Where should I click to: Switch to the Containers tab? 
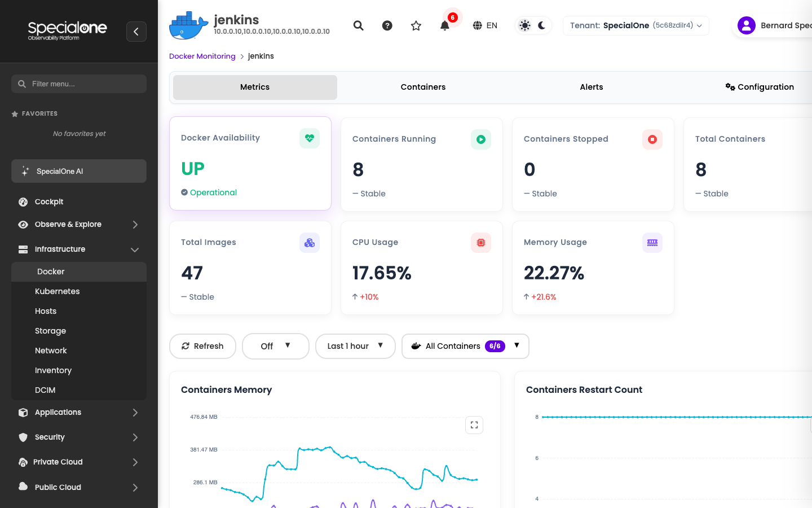coord(423,87)
